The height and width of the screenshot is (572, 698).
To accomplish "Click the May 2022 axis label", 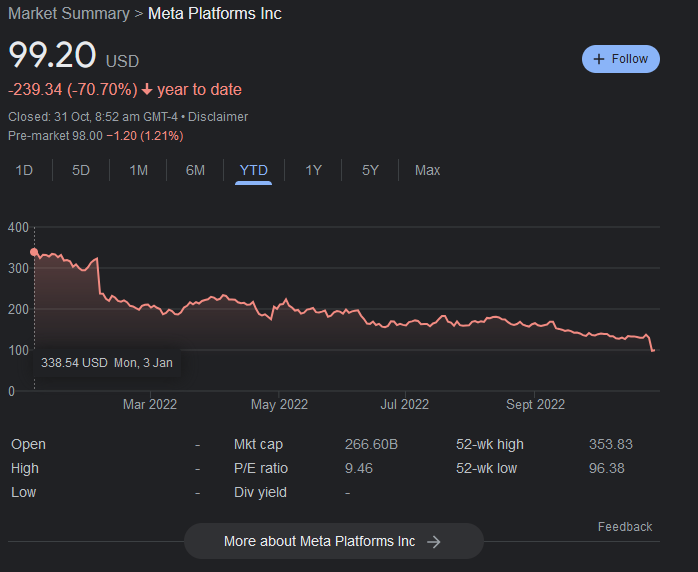I will tap(279, 404).
